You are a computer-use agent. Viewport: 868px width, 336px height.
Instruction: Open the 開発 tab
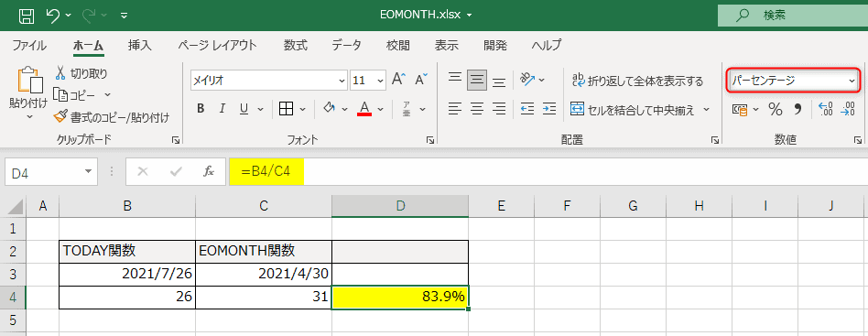click(x=495, y=46)
